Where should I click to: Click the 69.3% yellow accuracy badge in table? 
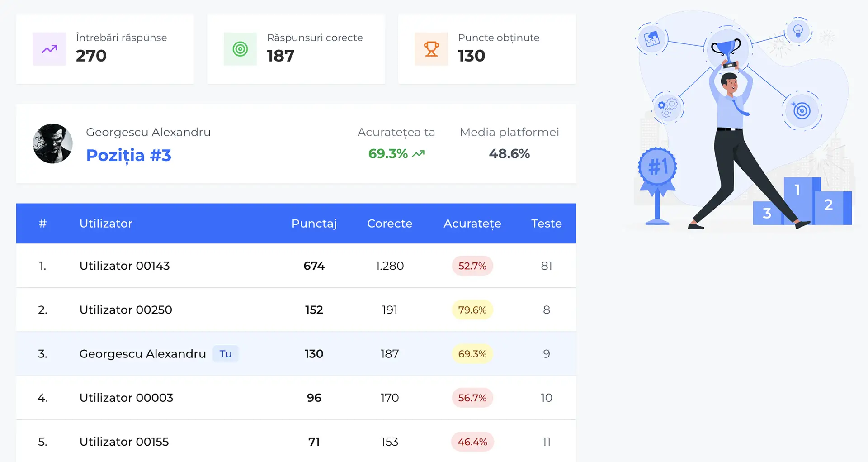pos(472,354)
